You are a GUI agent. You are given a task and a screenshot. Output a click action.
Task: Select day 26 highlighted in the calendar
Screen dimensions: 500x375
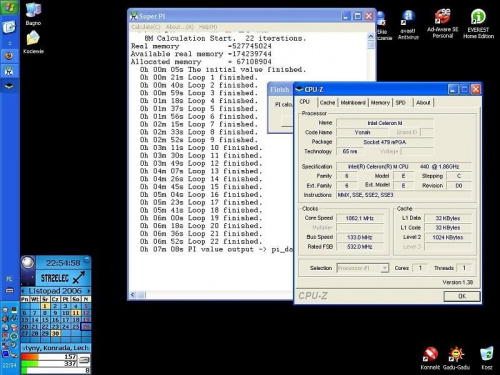point(86,327)
